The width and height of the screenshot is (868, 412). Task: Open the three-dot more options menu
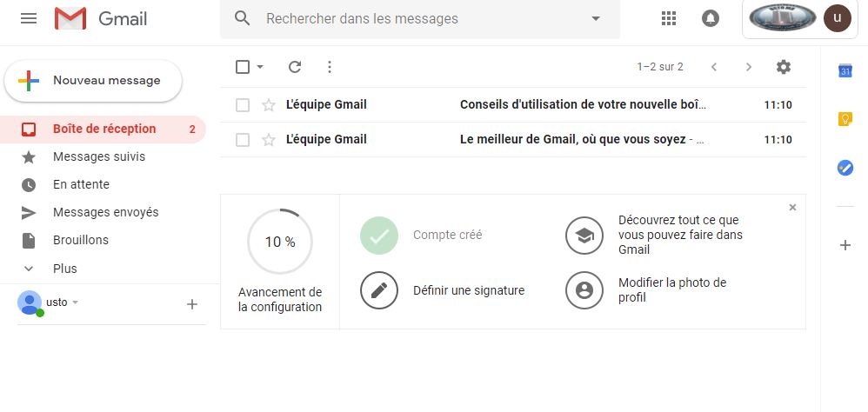(330, 67)
